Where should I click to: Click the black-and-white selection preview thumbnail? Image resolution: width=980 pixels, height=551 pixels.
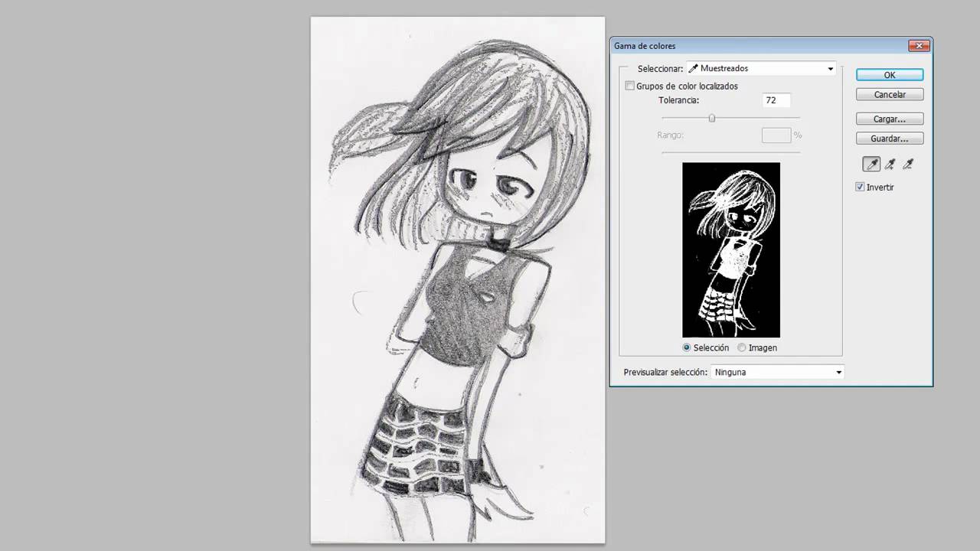coord(731,249)
